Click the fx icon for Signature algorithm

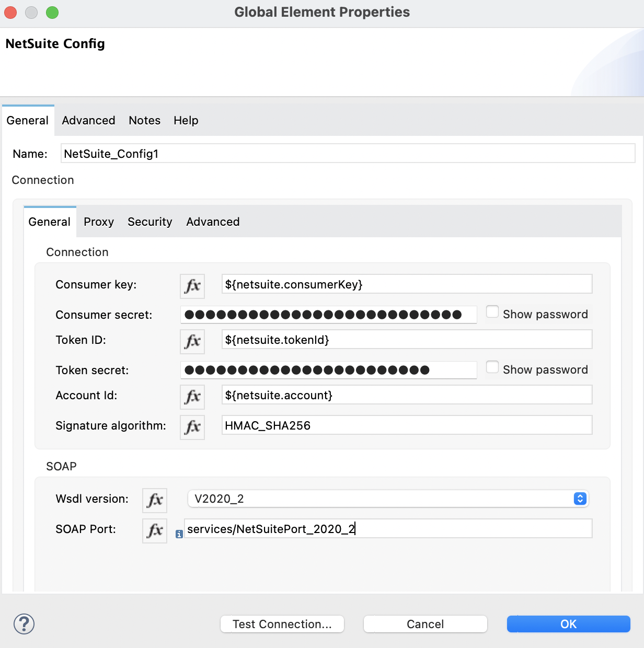[x=192, y=427]
